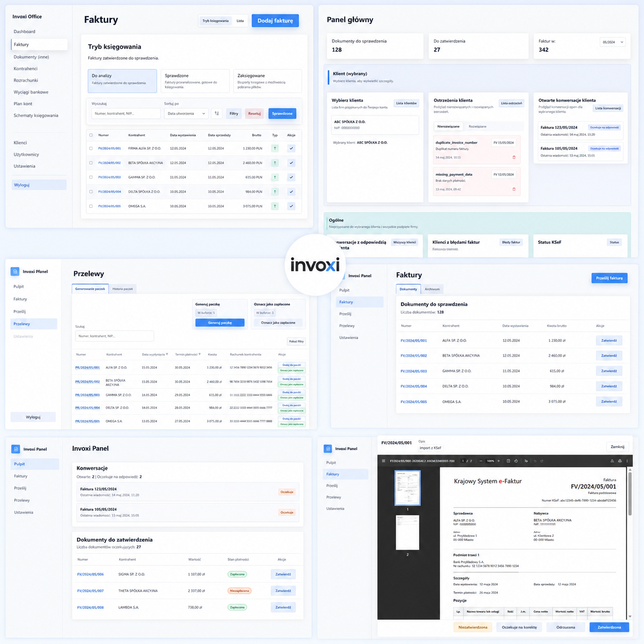
Task: Check the box for invoice FV/2024/05/002
Action: tap(91, 163)
